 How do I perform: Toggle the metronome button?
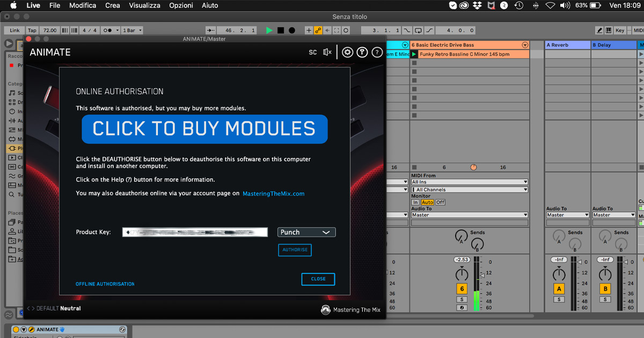pos(110,31)
